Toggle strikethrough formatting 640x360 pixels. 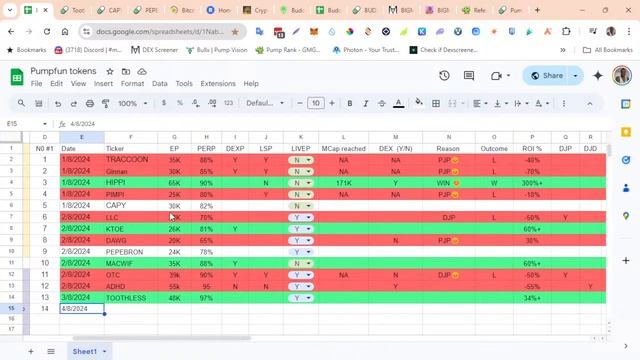point(382,104)
